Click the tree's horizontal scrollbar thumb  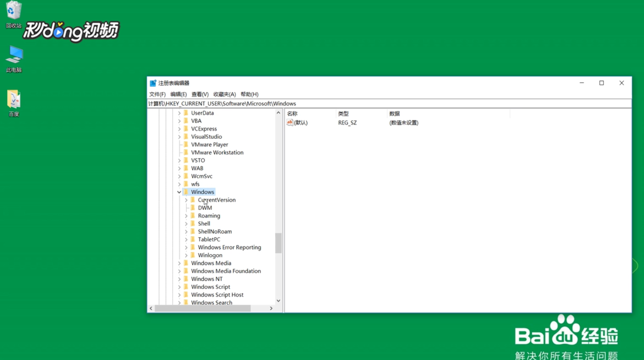(203, 308)
